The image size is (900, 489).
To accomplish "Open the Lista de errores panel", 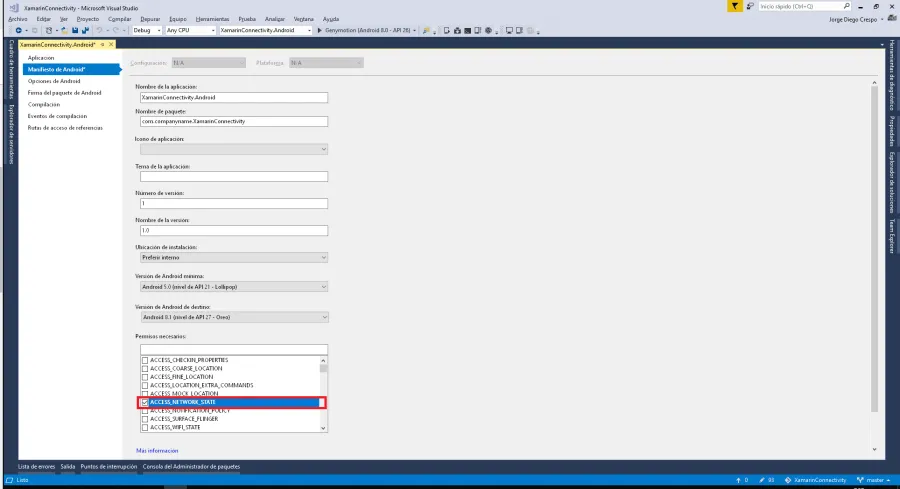I will coord(36,467).
